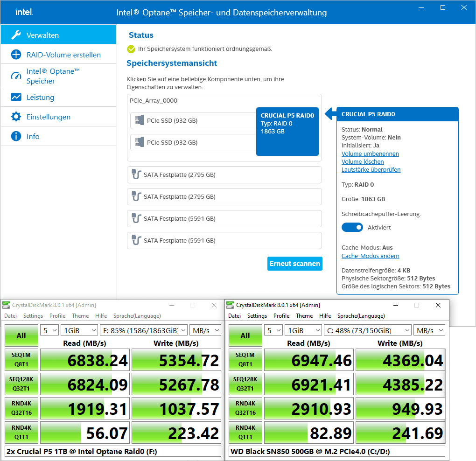Screen dimensions: 476x461
Task: Click the plus icon for RAID-Volume erstellen
Action: pyautogui.click(x=16, y=55)
